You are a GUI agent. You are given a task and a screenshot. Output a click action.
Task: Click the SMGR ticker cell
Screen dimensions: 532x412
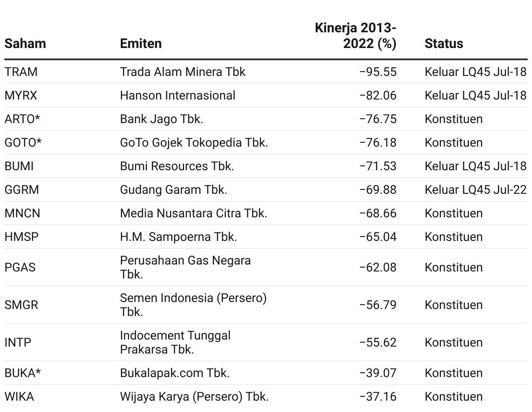[x=21, y=305]
